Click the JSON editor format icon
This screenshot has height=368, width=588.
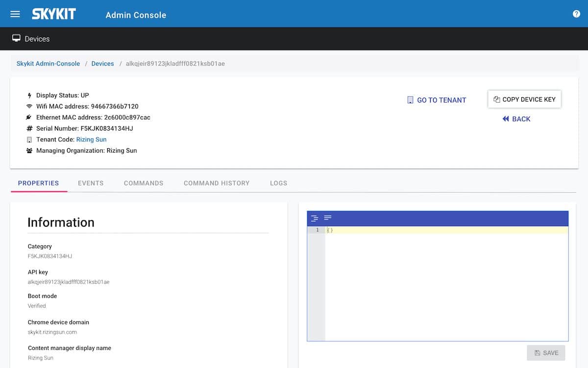coord(315,218)
